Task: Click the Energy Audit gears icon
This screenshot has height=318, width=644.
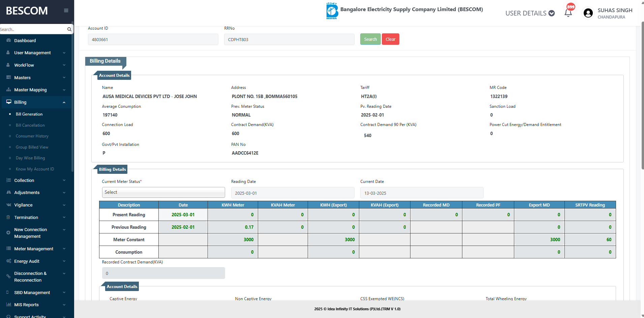Action: (8, 261)
